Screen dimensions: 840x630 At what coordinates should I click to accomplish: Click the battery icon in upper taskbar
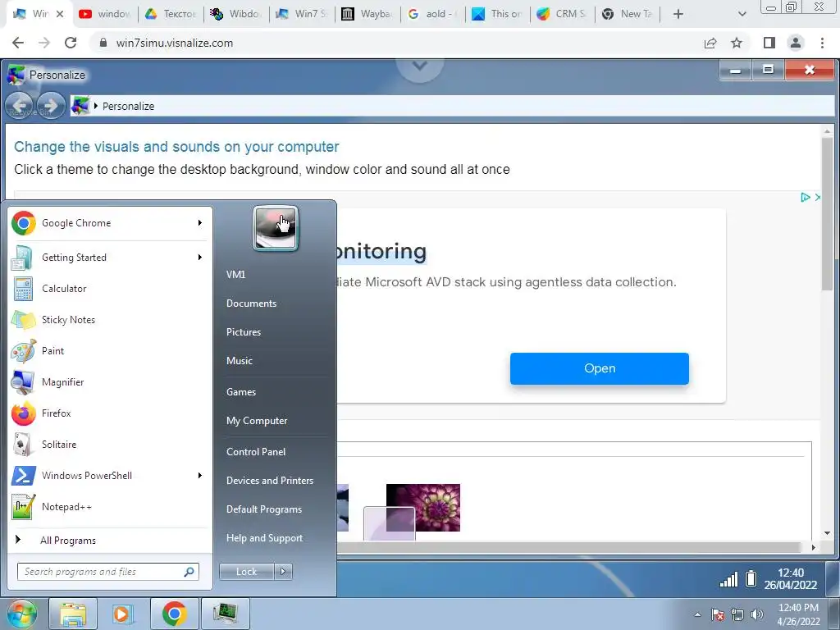tap(751, 578)
